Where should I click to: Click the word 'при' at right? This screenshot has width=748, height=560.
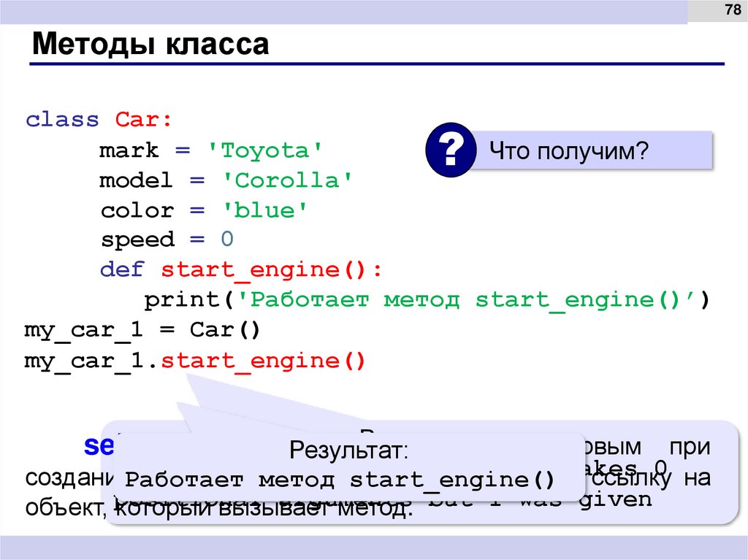click(690, 448)
